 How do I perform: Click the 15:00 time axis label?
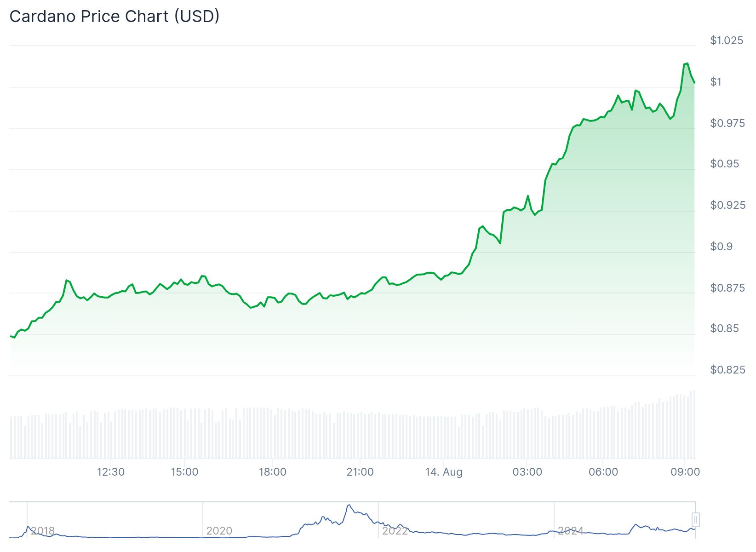184,472
